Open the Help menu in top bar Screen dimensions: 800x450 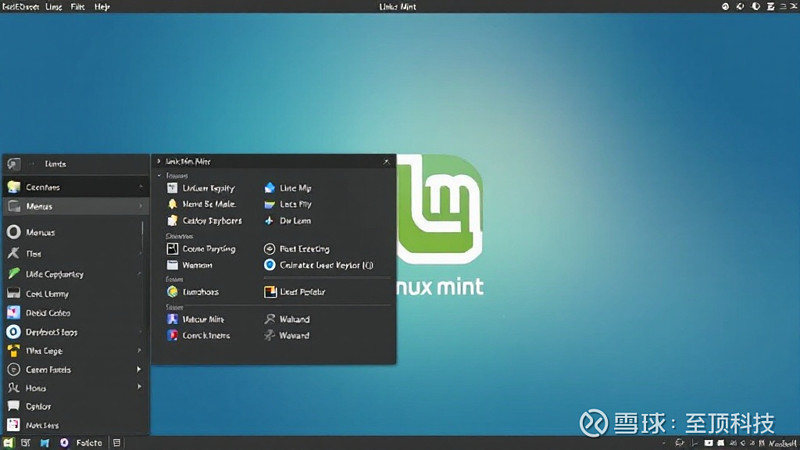(102, 6)
